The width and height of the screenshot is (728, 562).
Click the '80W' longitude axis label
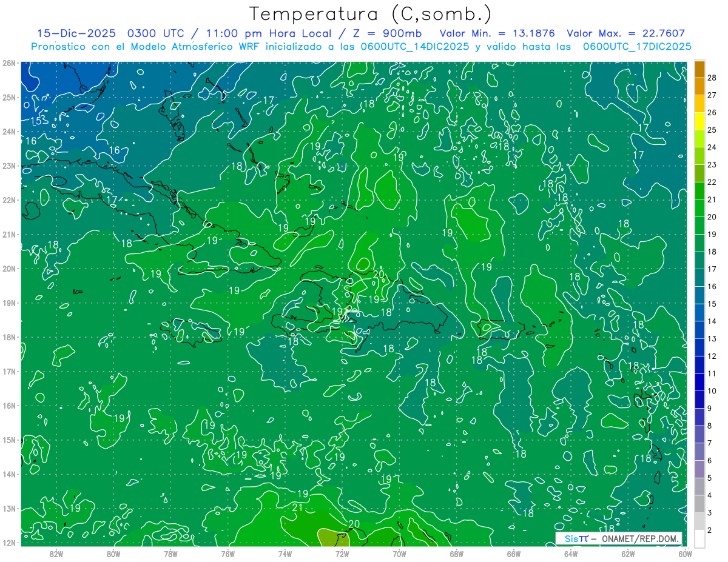click(113, 554)
